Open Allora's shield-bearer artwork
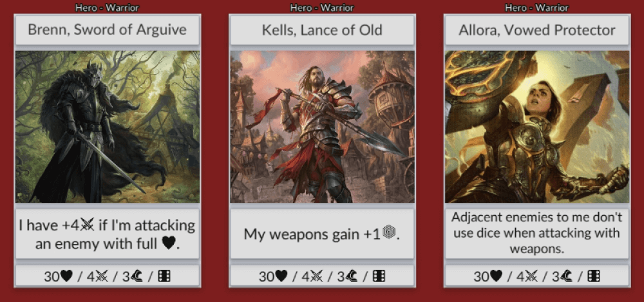Screen dimensions: 644x302 tap(536, 127)
